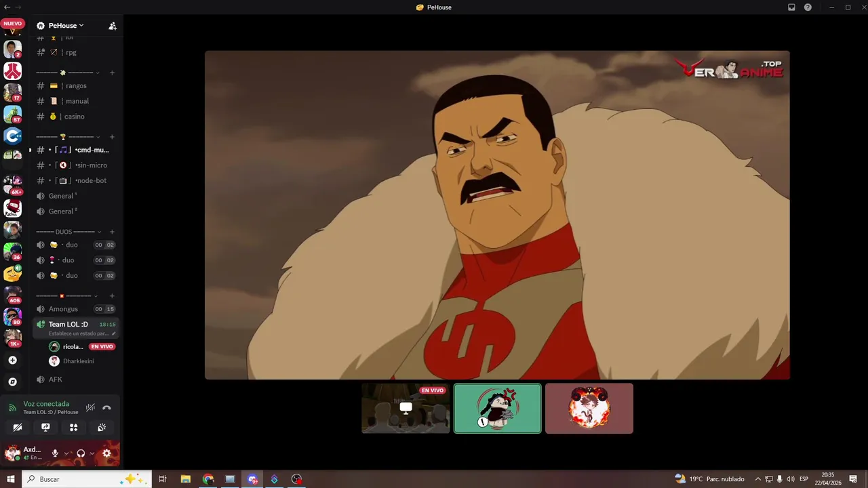Join the General ¹ voice channel
868x488 pixels.
pyautogui.click(x=75, y=196)
